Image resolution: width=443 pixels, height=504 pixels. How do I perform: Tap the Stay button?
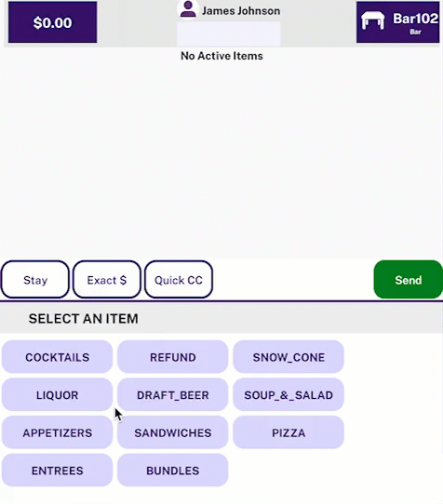pos(35,280)
